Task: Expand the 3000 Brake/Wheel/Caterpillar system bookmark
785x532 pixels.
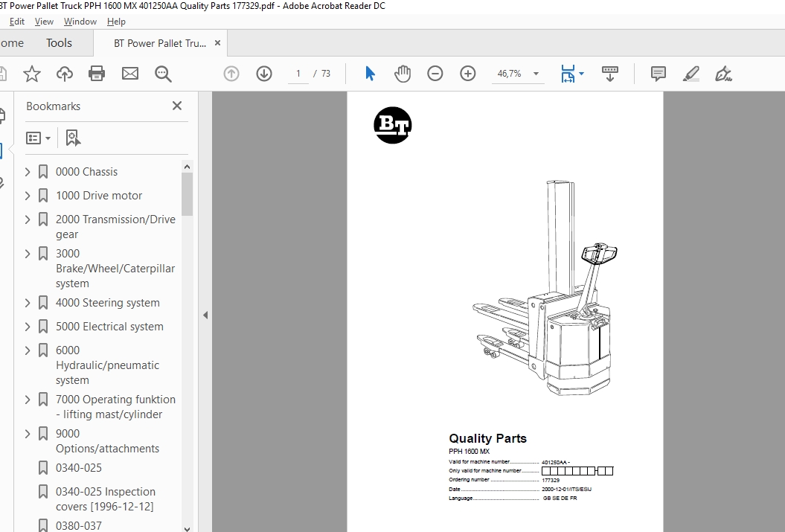Action: 28,254
